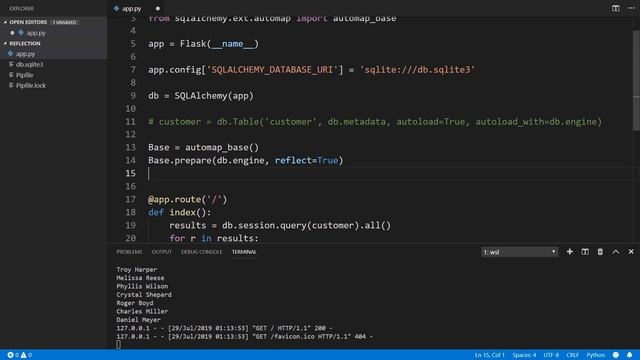Add a new terminal with the plus icon
The width and height of the screenshot is (640, 360).
569,252
